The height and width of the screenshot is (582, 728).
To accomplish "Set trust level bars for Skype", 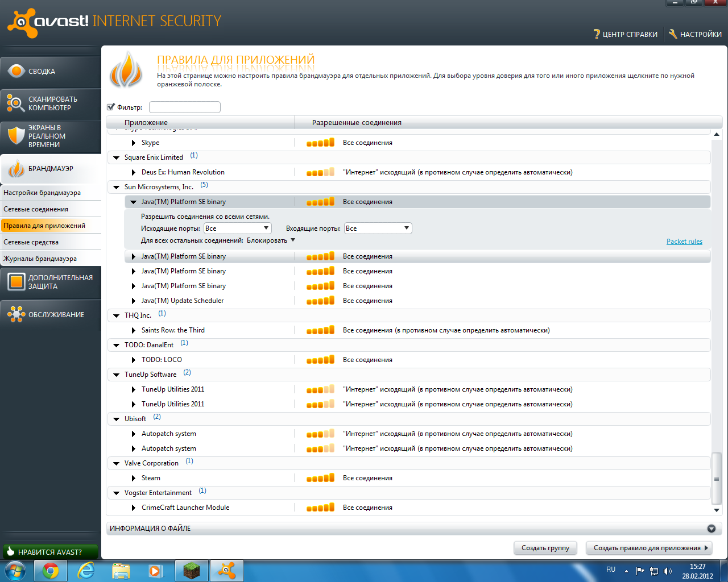I will (x=320, y=143).
